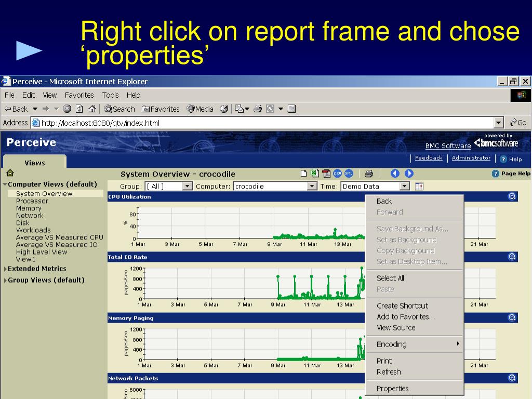Go to previous time period arrow
This screenshot has height=399, width=532.
click(395, 174)
